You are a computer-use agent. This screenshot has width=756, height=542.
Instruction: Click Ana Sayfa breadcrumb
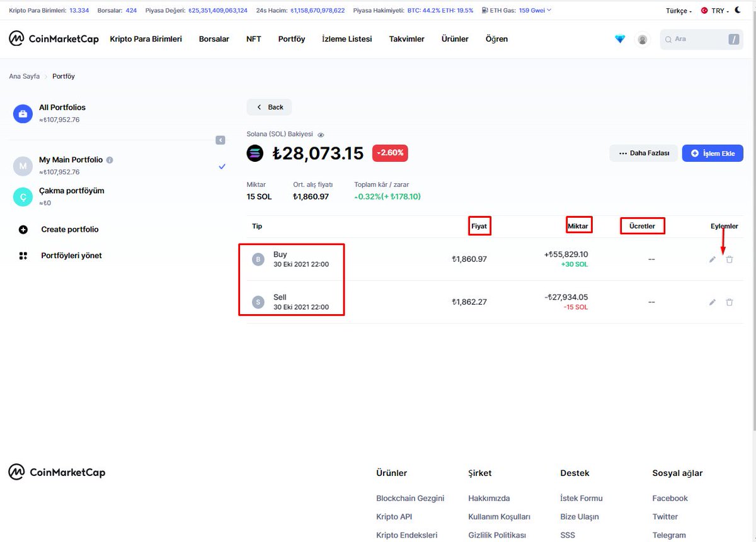tap(24, 76)
